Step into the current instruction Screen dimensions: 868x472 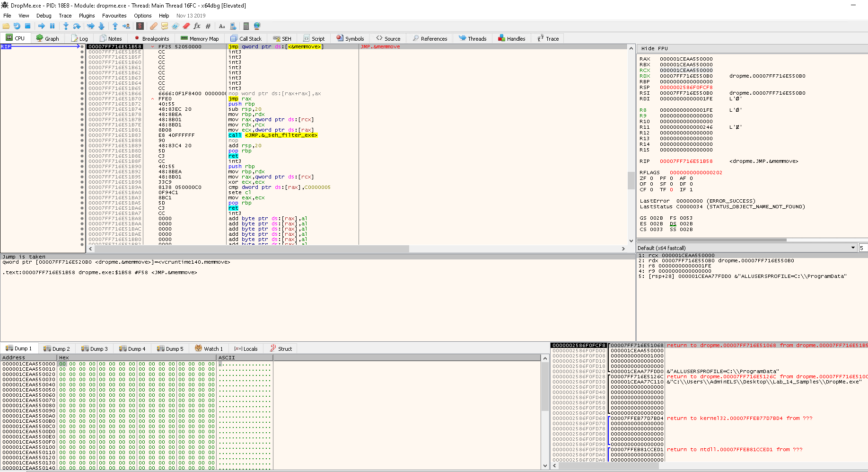click(66, 26)
